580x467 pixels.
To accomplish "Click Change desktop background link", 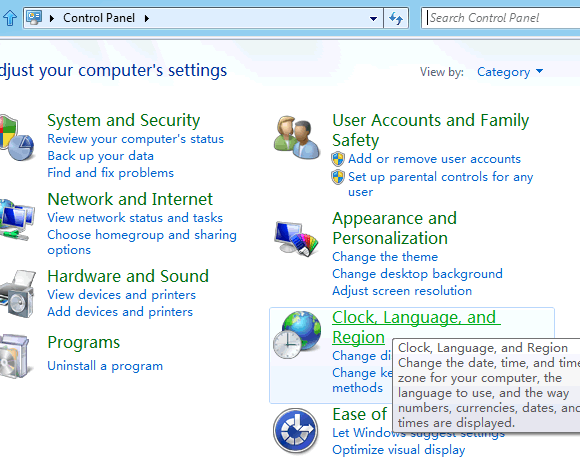I will coord(417,274).
